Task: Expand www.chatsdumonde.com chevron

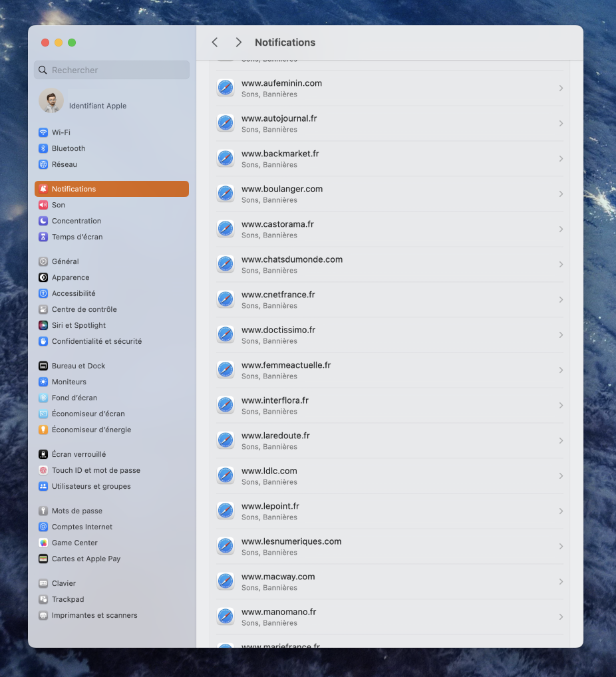Action: 561,265
